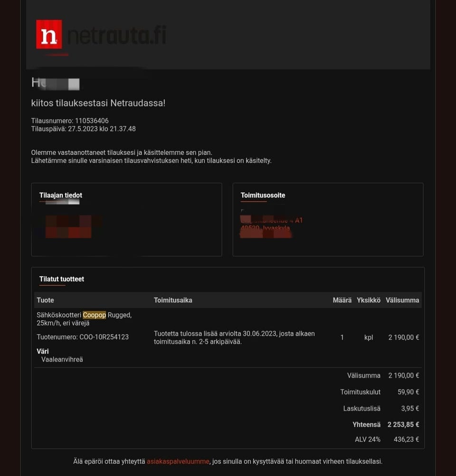
Task: Click product row price 2 190,00 €
Action: coord(404,337)
